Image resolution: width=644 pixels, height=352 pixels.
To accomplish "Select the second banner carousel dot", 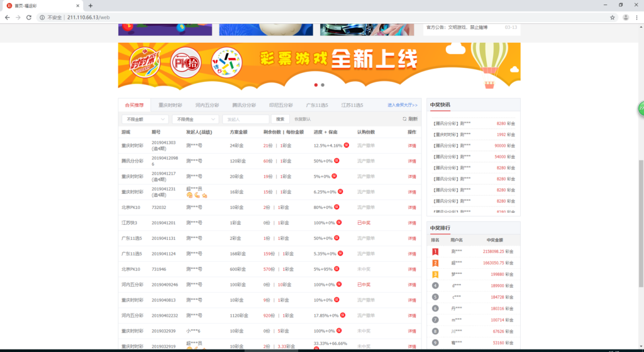I will pyautogui.click(x=323, y=84).
